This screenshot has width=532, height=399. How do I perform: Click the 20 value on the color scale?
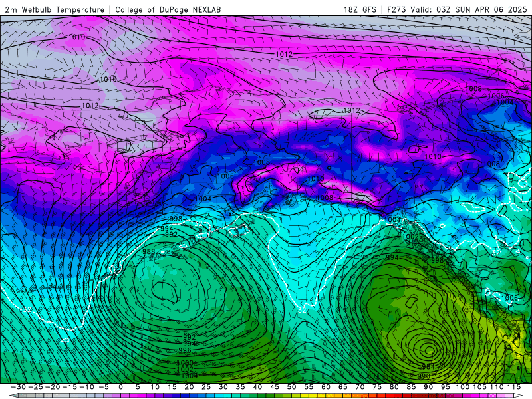[189, 387]
